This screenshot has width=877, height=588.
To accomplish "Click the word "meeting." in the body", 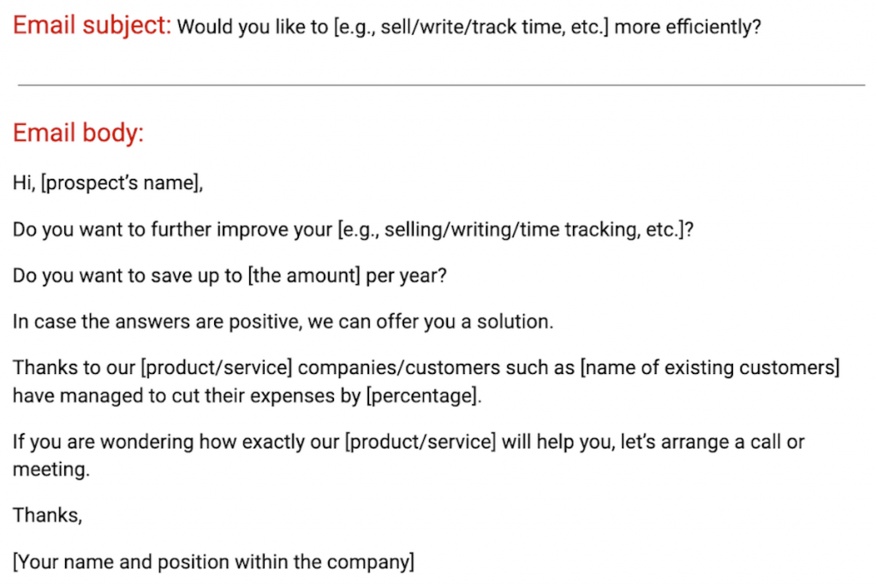I will pos(51,470).
